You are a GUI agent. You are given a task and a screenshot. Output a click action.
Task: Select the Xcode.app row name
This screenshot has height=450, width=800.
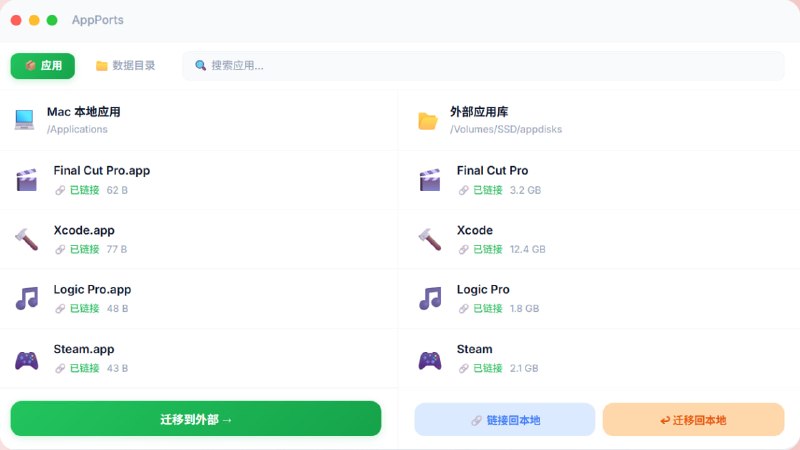point(84,230)
